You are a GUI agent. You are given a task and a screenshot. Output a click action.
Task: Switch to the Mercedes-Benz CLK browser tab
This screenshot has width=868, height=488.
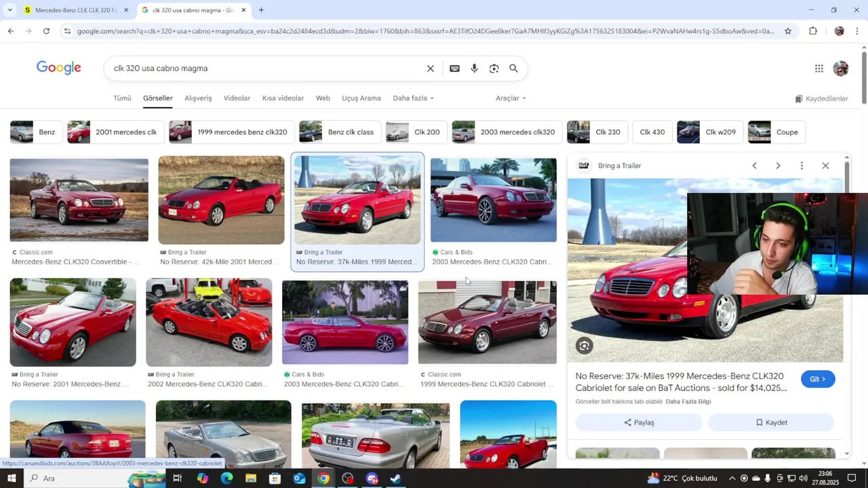tap(76, 10)
